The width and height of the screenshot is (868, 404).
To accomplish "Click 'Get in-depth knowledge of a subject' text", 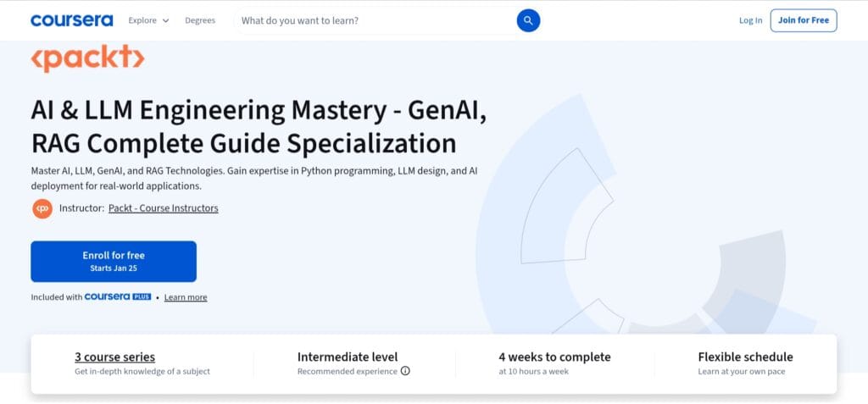I will (142, 371).
